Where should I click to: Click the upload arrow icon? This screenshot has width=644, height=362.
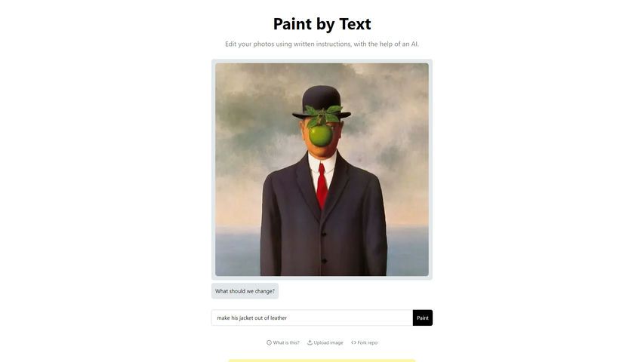tap(310, 342)
